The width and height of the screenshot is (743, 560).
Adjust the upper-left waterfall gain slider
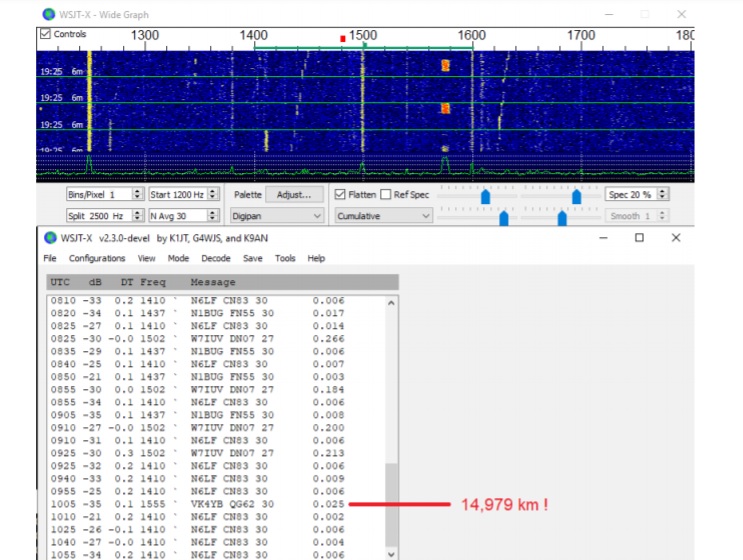click(x=485, y=196)
